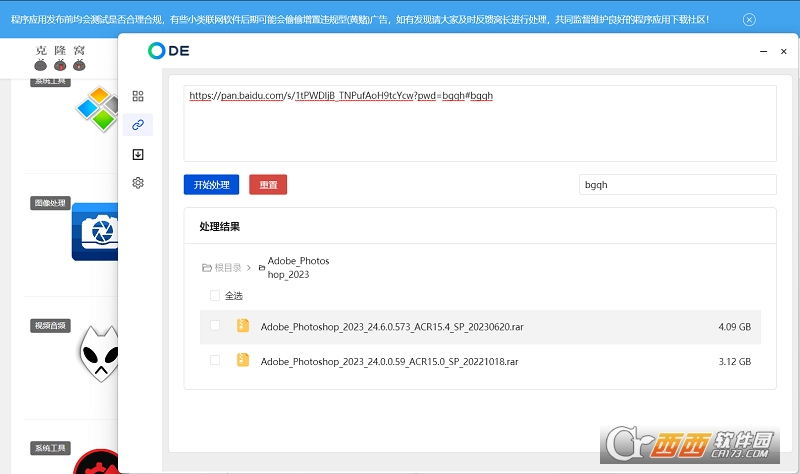Click the 克隆窝 site logo in background page

click(x=60, y=58)
